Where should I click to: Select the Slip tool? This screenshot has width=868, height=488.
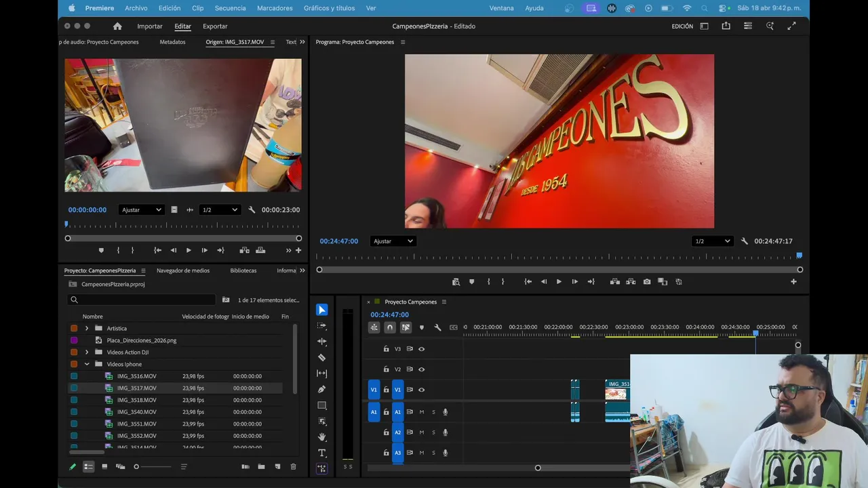coord(322,373)
